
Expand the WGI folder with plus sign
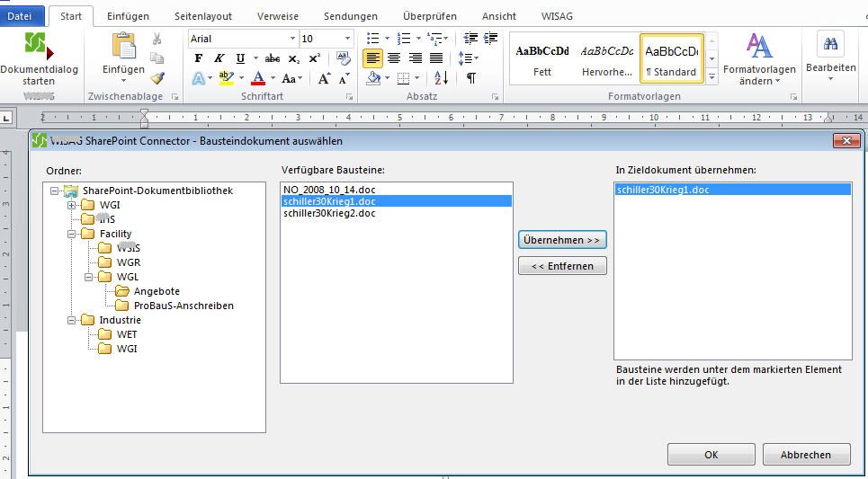pyautogui.click(x=72, y=205)
